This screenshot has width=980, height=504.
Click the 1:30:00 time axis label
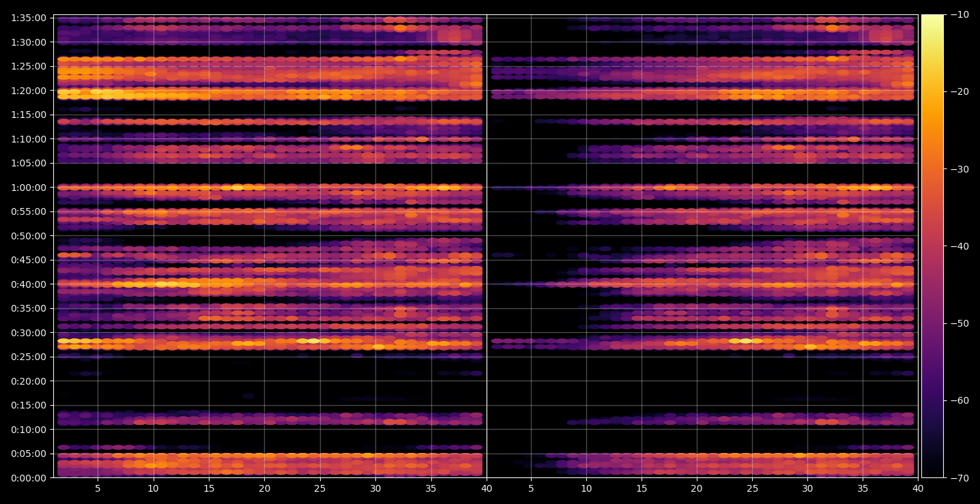[x=29, y=42]
